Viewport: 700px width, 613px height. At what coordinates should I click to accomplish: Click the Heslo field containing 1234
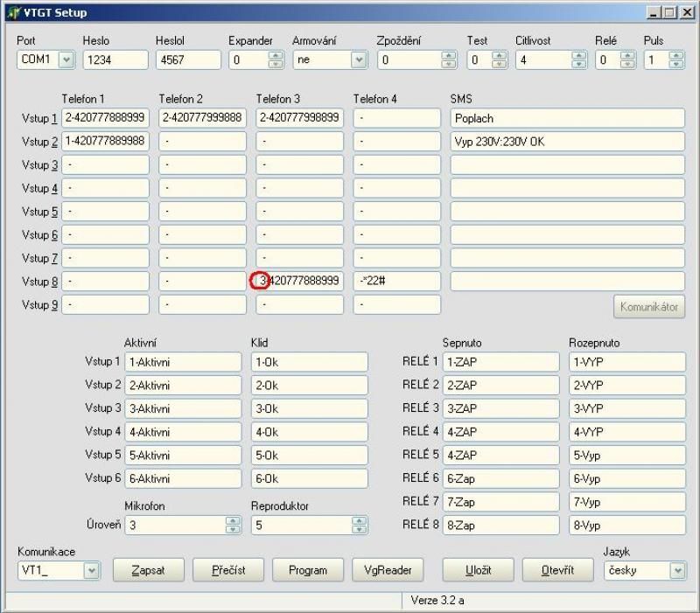point(115,60)
